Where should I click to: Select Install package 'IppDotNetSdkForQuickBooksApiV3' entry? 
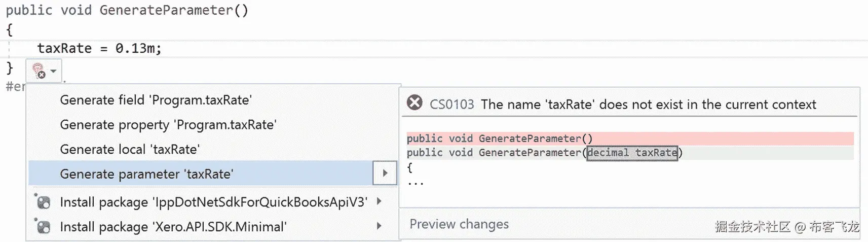[213, 202]
